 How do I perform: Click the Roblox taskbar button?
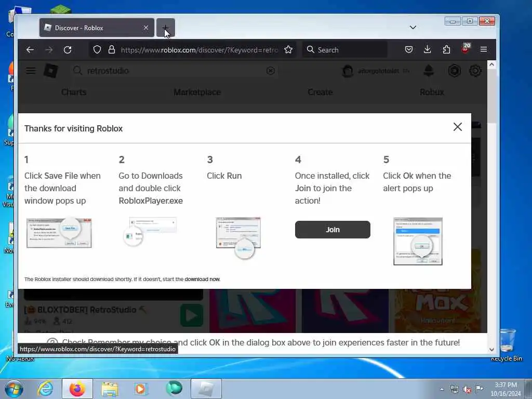206,389
